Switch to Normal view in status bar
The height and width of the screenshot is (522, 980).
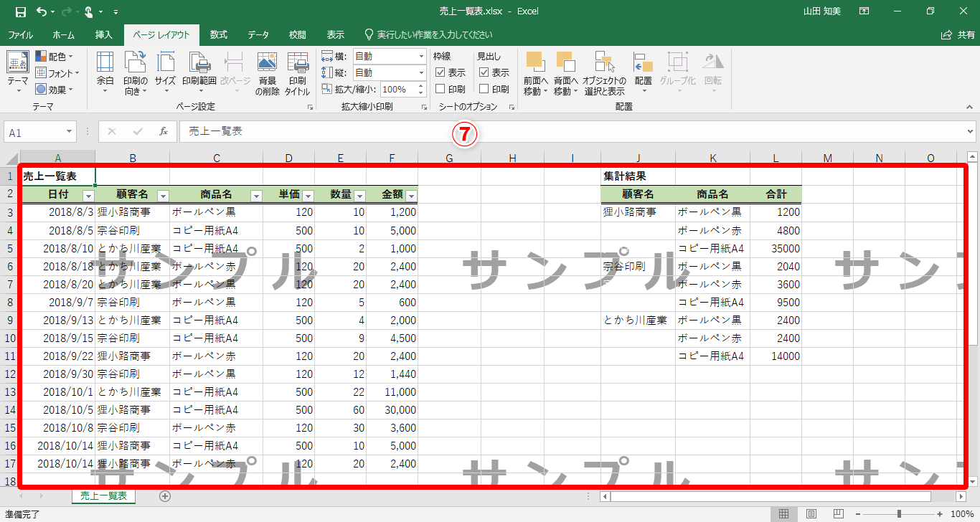pos(784,514)
